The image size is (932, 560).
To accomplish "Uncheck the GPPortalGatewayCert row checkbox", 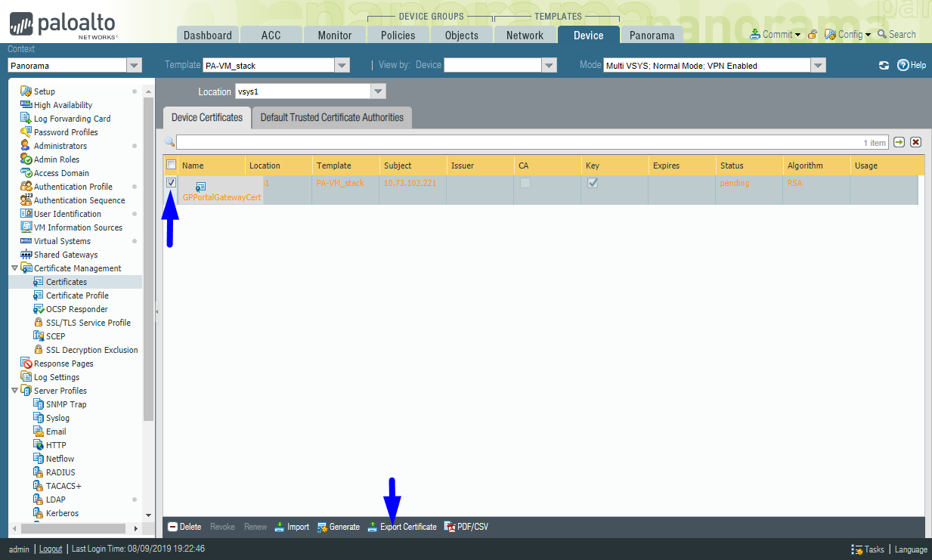I will pyautogui.click(x=172, y=183).
